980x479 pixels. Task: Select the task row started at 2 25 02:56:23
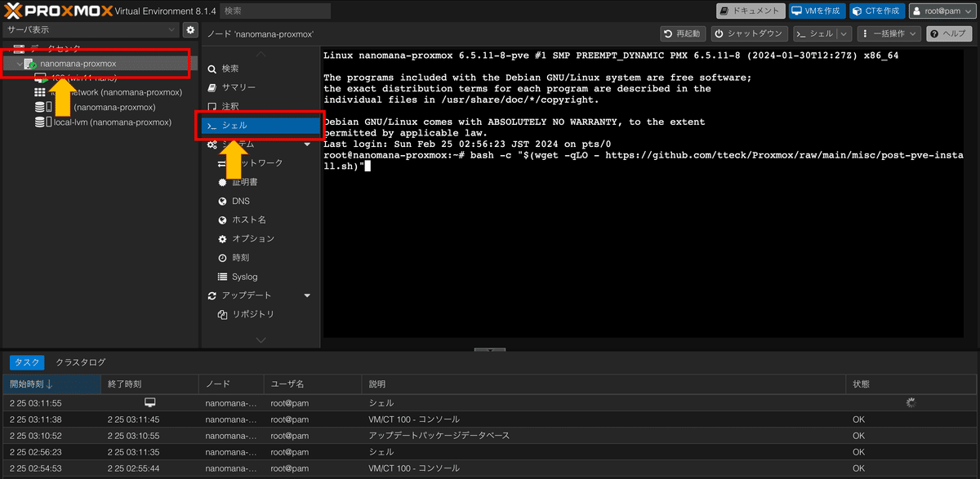490,452
